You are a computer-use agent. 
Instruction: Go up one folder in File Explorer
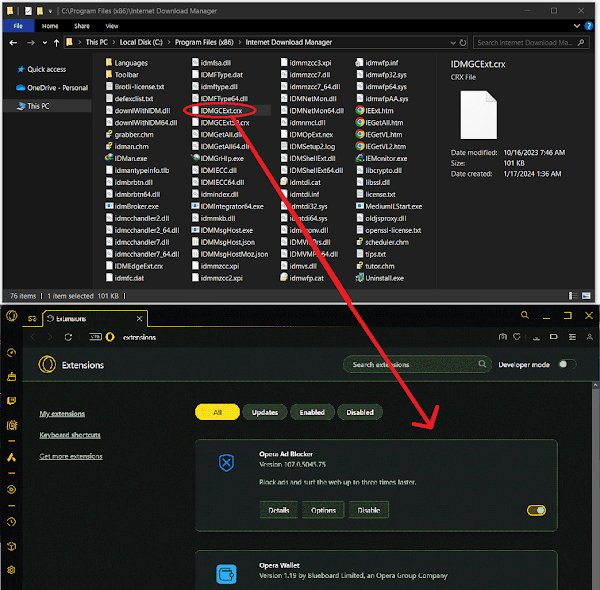pos(57,42)
